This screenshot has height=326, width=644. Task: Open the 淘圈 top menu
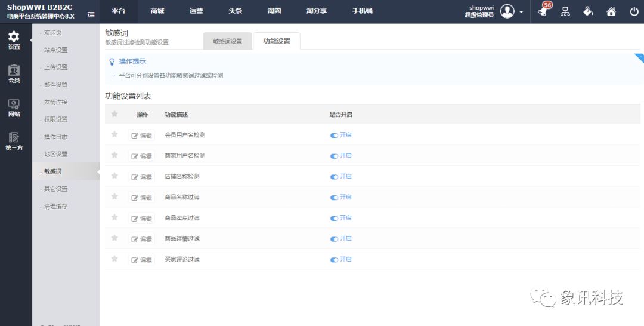click(274, 11)
